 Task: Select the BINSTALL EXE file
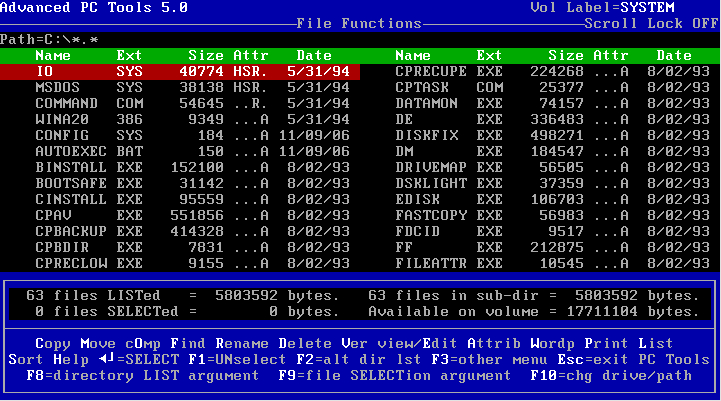pos(193,167)
